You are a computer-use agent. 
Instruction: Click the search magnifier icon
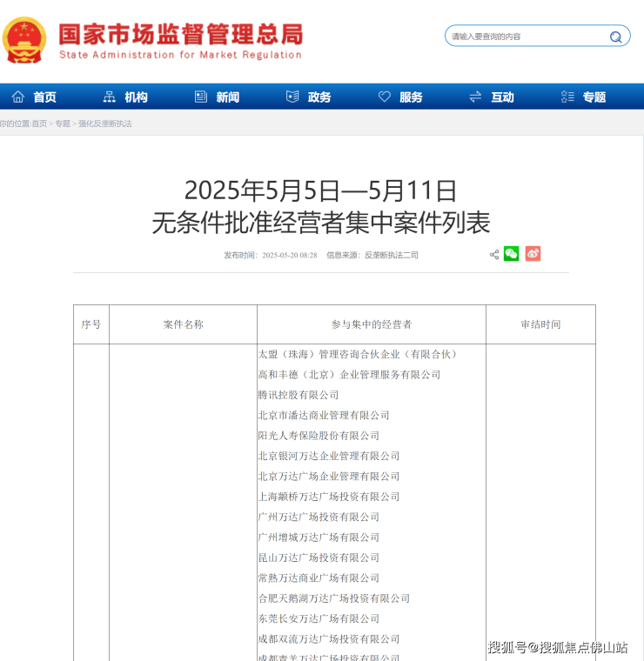pos(615,37)
